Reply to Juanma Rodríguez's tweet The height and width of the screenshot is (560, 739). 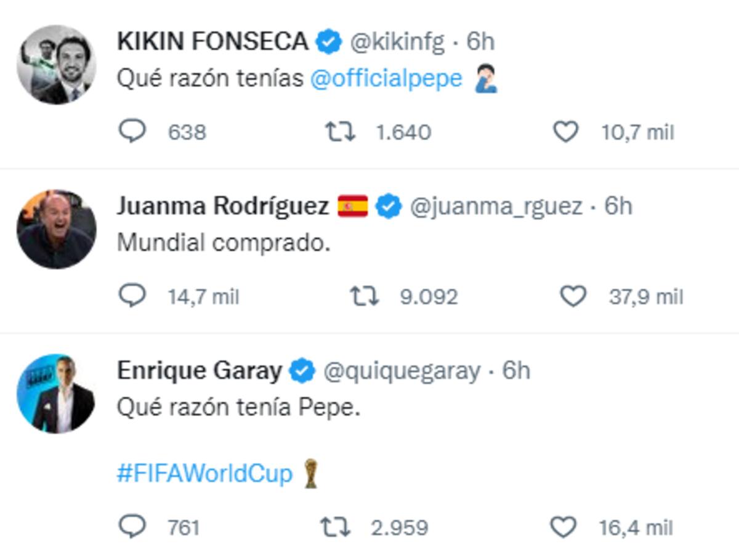click(132, 297)
